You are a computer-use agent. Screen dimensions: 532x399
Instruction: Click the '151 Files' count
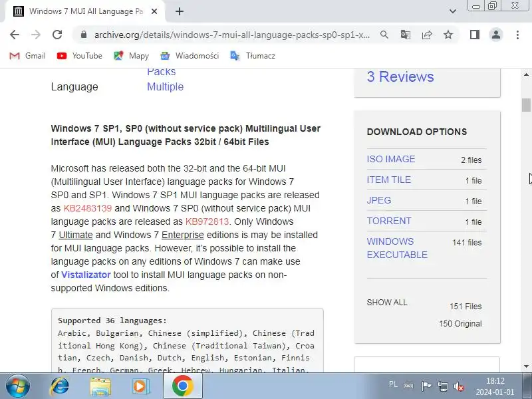465,307
